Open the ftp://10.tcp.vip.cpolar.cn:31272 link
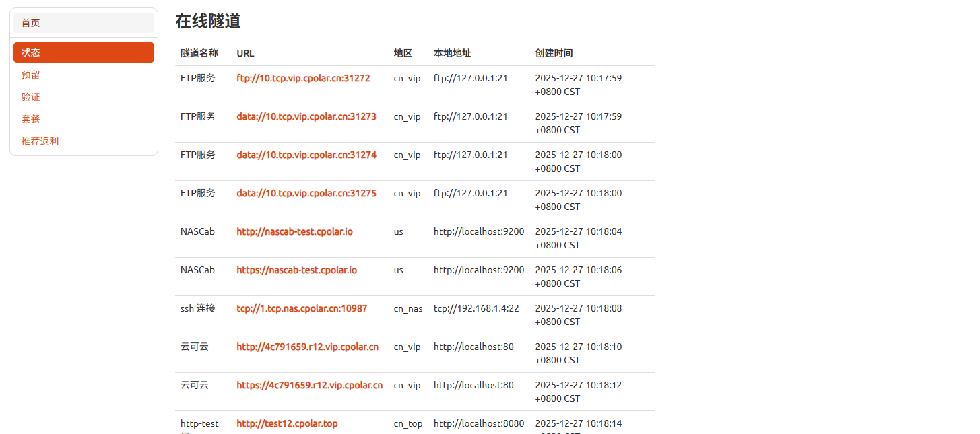The width and height of the screenshot is (980, 434). point(303,78)
